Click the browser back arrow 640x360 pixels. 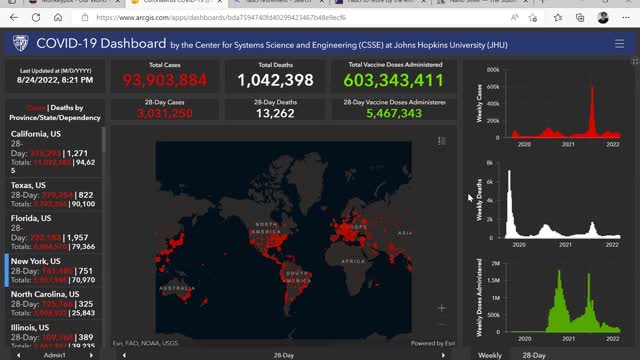point(14,18)
